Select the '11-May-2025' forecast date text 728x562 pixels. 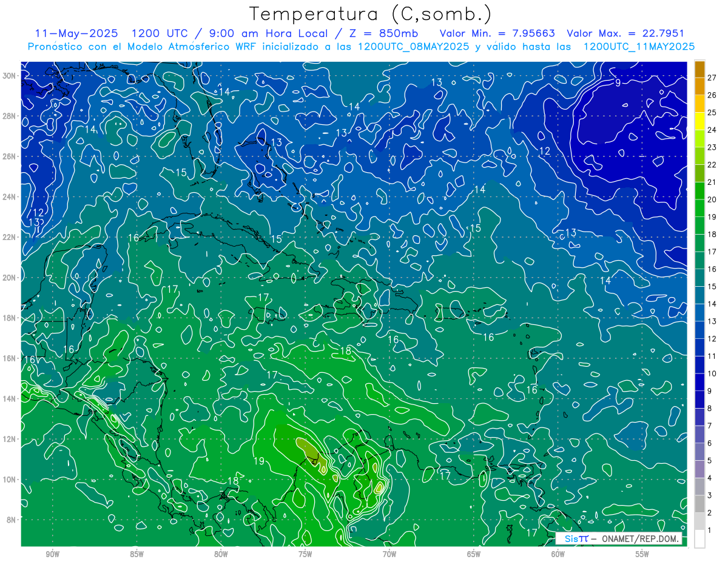[x=76, y=33]
